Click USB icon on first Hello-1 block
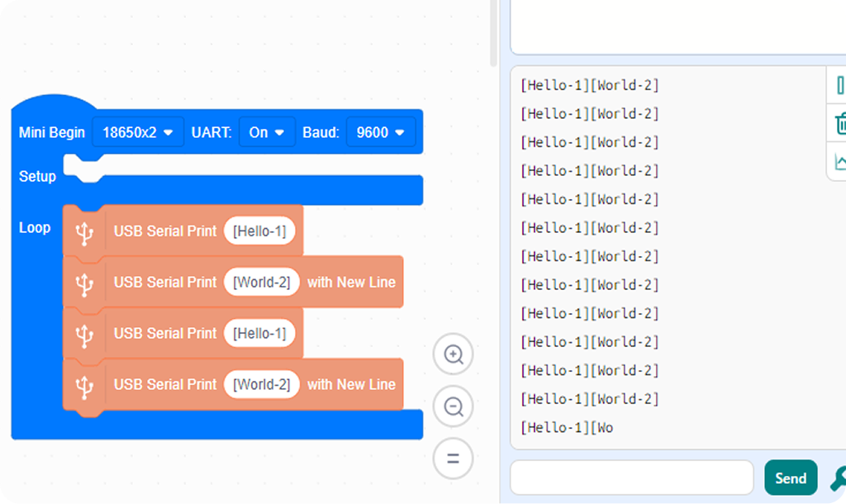The width and height of the screenshot is (846, 504). (84, 232)
